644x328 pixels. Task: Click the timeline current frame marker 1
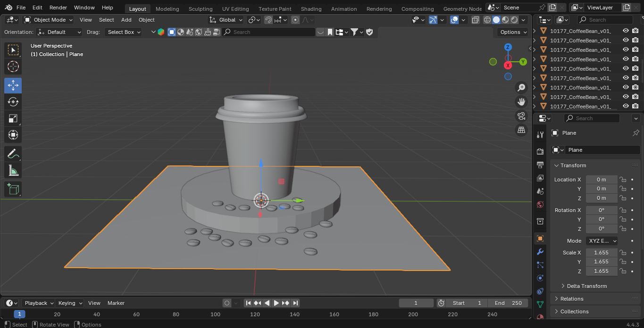[19, 314]
